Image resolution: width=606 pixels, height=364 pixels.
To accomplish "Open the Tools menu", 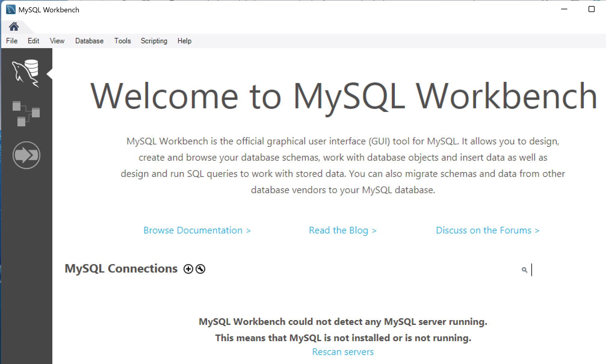I will (122, 41).
